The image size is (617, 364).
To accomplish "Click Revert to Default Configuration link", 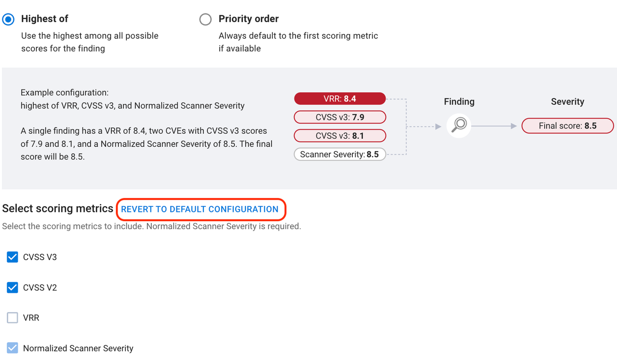I will [x=200, y=209].
